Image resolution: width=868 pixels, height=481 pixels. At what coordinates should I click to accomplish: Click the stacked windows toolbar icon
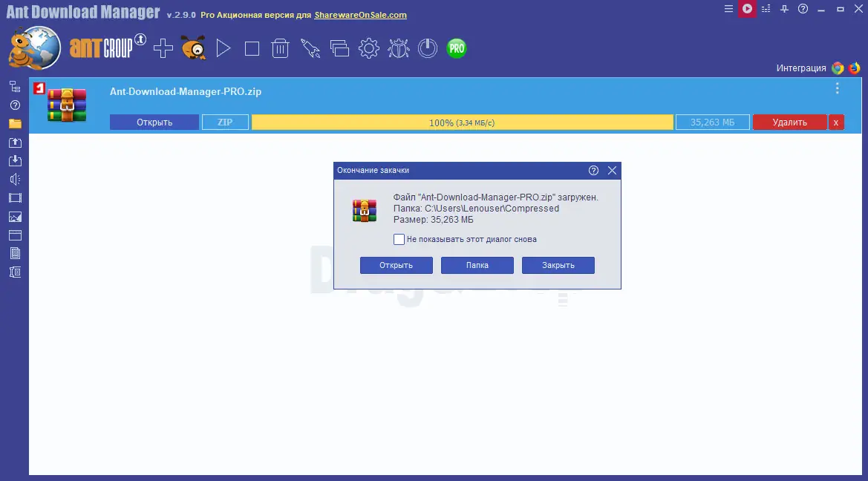point(339,48)
